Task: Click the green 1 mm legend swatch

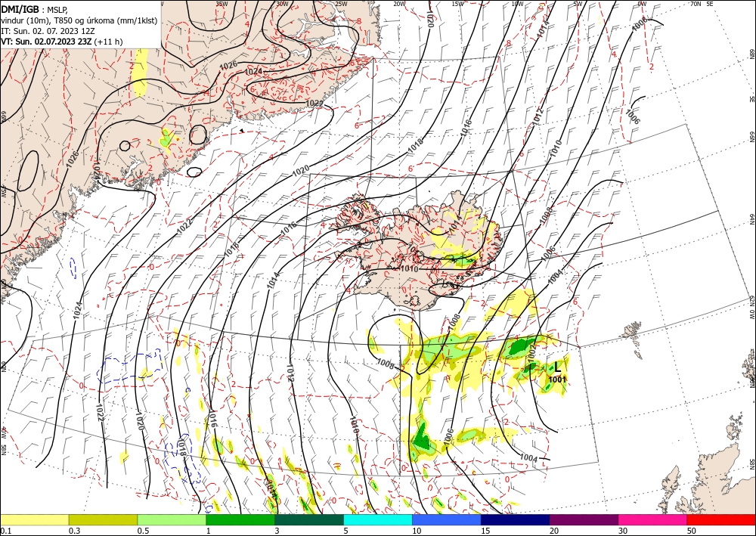Action: pos(240,519)
